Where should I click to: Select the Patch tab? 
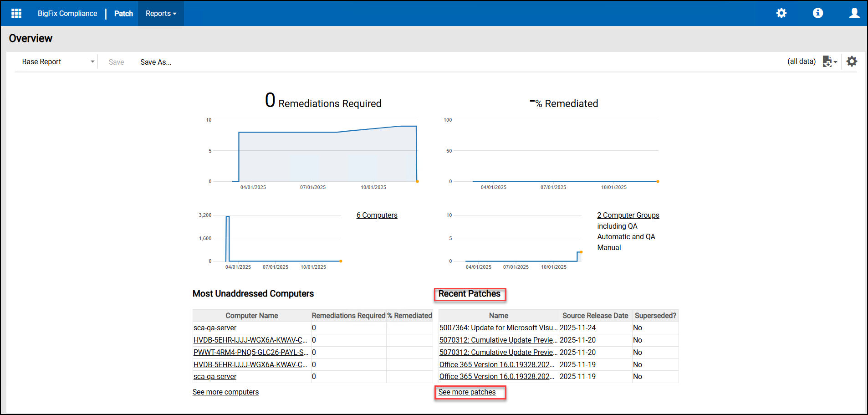123,14
